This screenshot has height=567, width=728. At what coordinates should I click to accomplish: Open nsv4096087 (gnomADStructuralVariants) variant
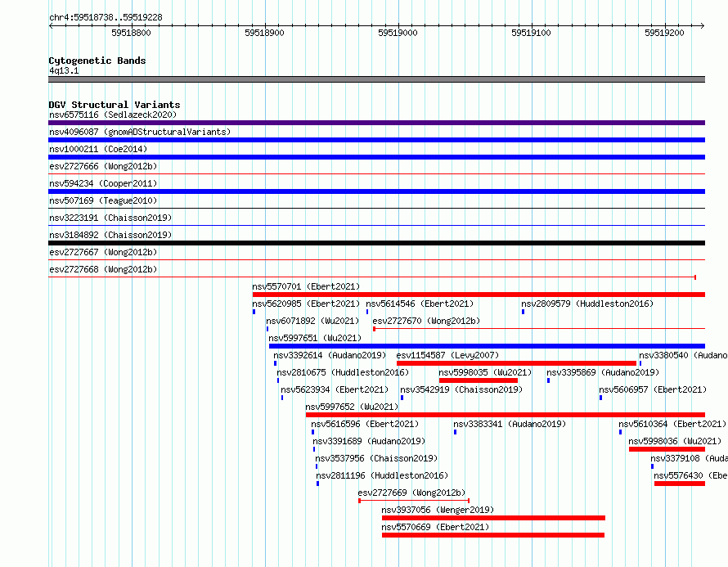[x=140, y=132]
